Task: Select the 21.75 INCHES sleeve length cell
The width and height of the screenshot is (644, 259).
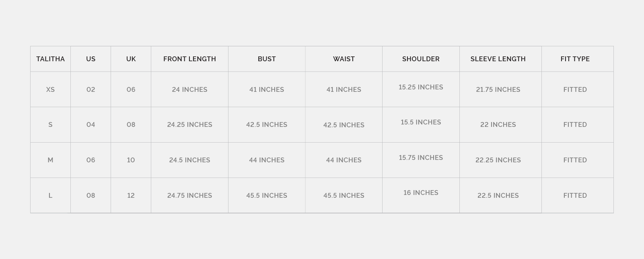Action: pyautogui.click(x=498, y=90)
